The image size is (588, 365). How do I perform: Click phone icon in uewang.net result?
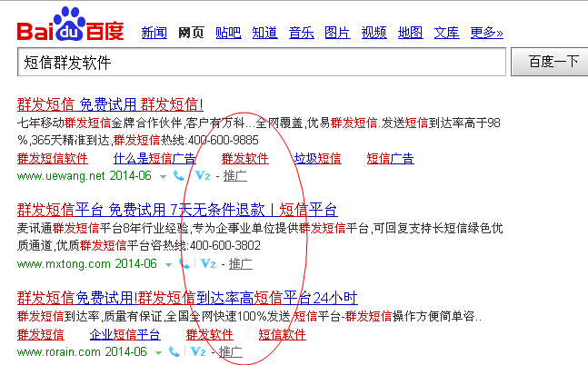(179, 175)
